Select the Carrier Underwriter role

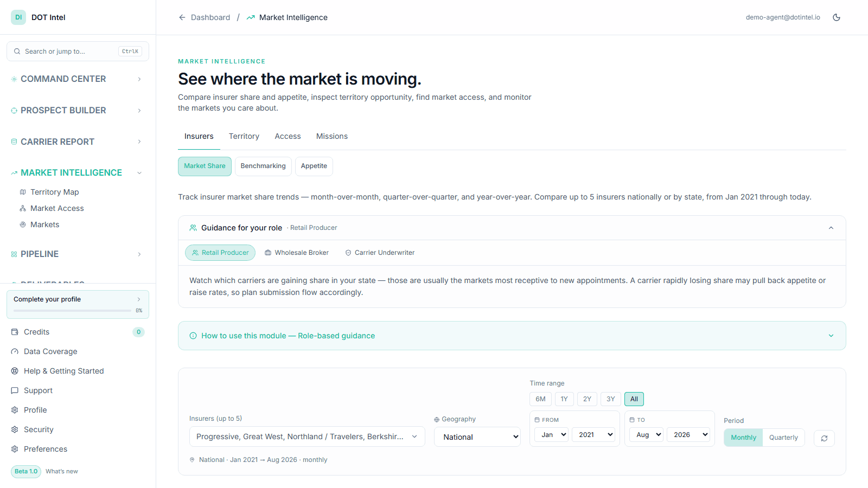(x=380, y=253)
